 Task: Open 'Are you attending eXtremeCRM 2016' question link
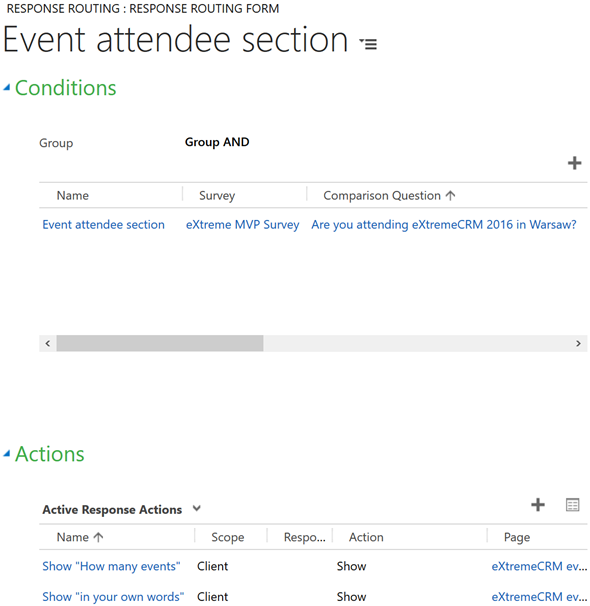(x=444, y=225)
